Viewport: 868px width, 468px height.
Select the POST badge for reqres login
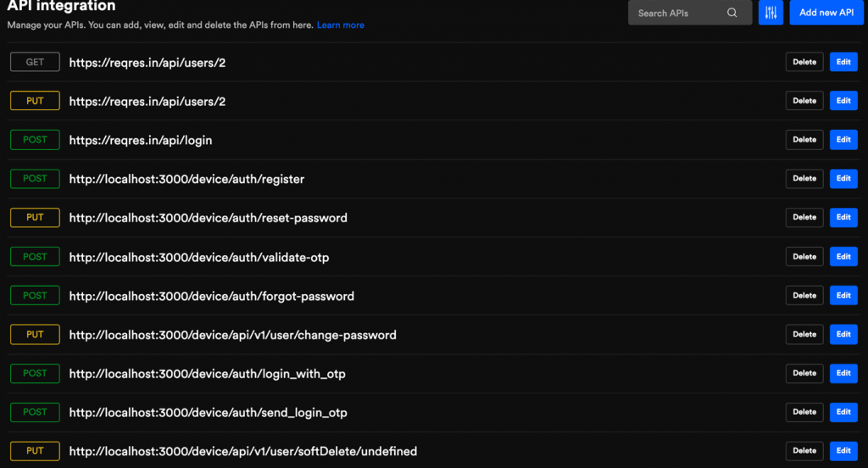(x=35, y=140)
